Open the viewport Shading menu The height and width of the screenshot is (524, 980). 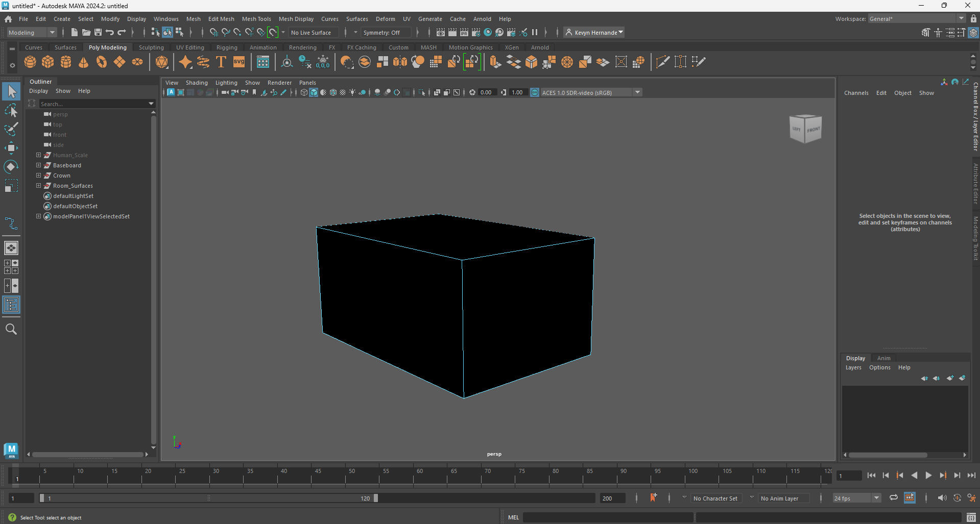tap(197, 83)
